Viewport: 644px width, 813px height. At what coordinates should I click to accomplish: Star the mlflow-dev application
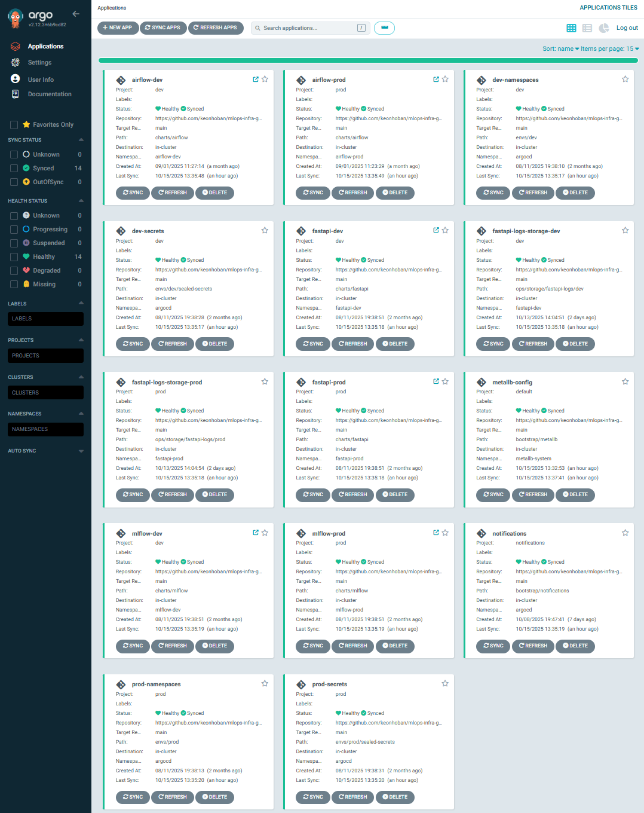coord(265,532)
